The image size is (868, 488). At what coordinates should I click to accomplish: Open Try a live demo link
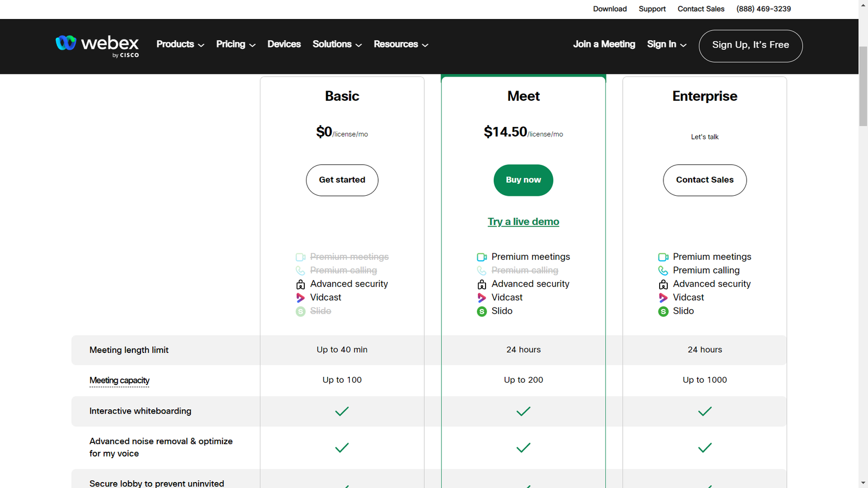pyautogui.click(x=524, y=222)
